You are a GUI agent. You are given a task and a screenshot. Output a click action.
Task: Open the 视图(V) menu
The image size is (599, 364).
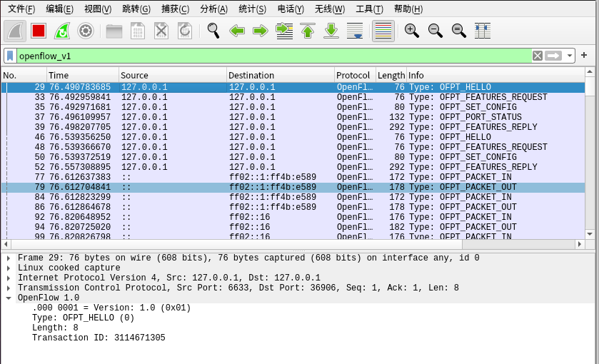click(x=98, y=9)
